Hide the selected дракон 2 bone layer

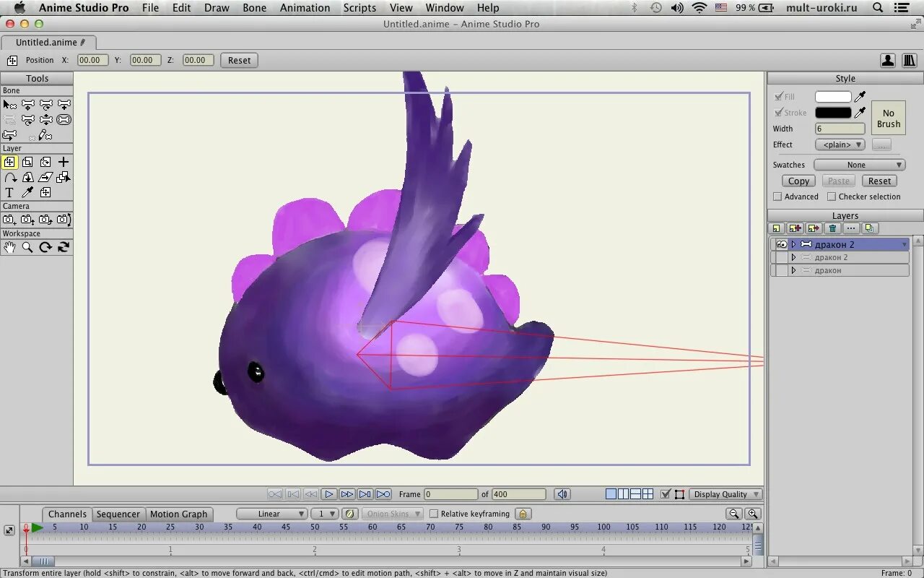[x=781, y=244]
